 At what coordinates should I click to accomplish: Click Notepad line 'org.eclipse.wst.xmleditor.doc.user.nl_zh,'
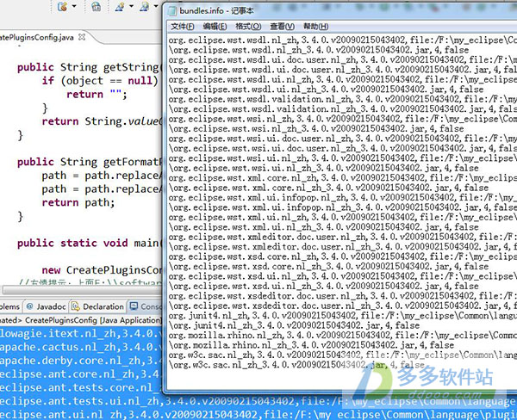coord(343,237)
